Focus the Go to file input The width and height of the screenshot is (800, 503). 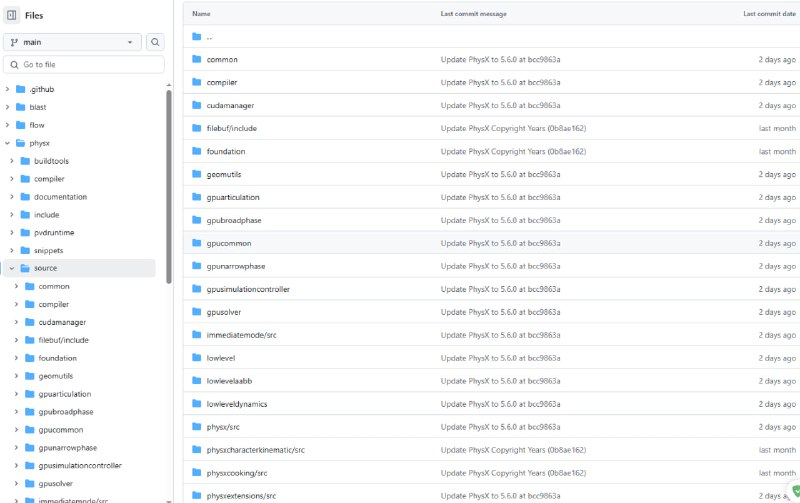point(85,64)
